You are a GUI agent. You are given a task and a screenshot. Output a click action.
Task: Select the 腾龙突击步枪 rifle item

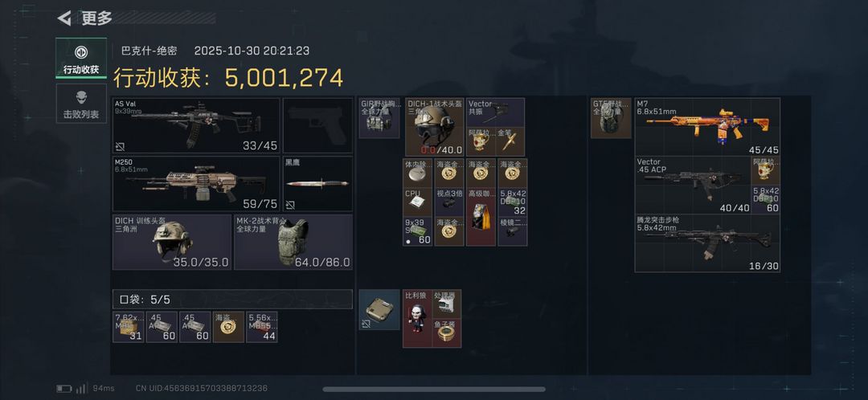(707, 243)
